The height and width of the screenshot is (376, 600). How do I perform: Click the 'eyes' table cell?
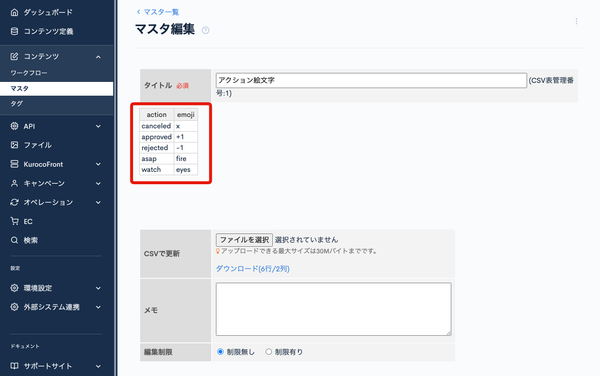pyautogui.click(x=186, y=169)
